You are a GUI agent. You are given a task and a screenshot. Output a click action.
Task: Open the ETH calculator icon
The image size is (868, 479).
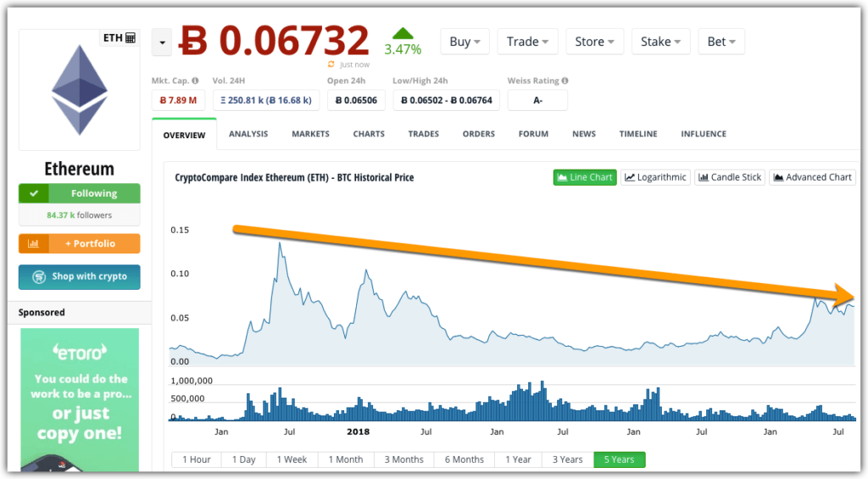131,37
